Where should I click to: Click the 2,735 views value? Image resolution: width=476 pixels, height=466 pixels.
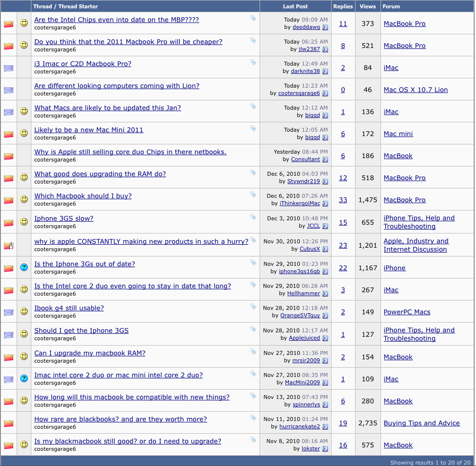[x=368, y=423]
